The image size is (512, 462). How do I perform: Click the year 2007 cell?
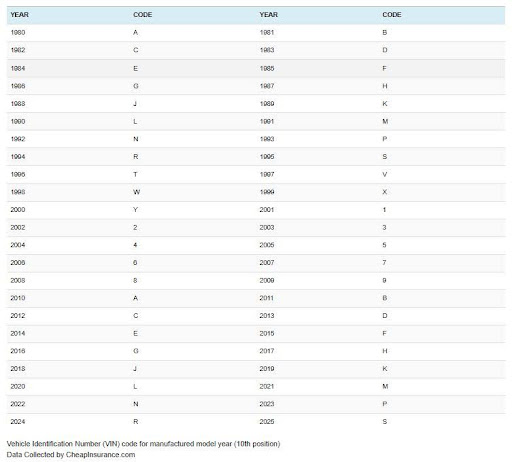267,263
